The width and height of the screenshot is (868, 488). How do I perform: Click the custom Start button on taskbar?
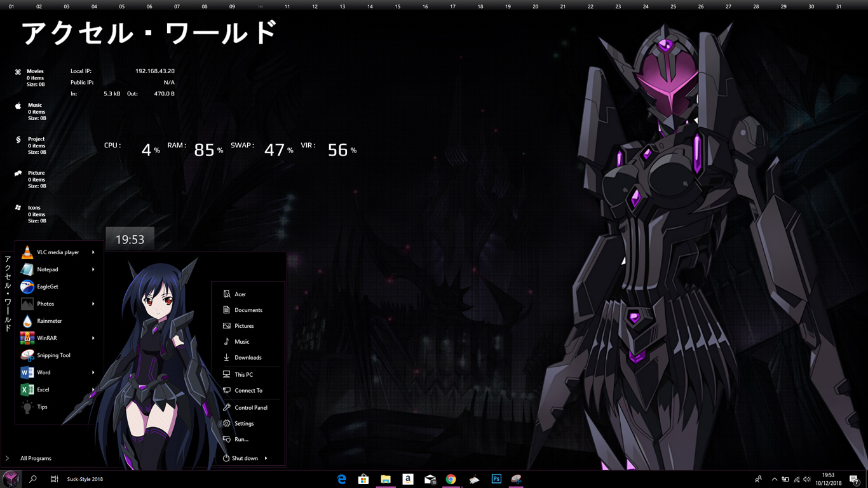pyautogui.click(x=11, y=479)
